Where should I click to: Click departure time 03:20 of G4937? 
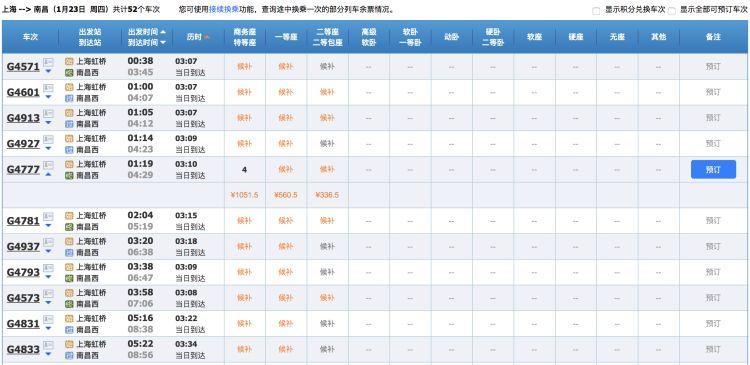tap(140, 241)
